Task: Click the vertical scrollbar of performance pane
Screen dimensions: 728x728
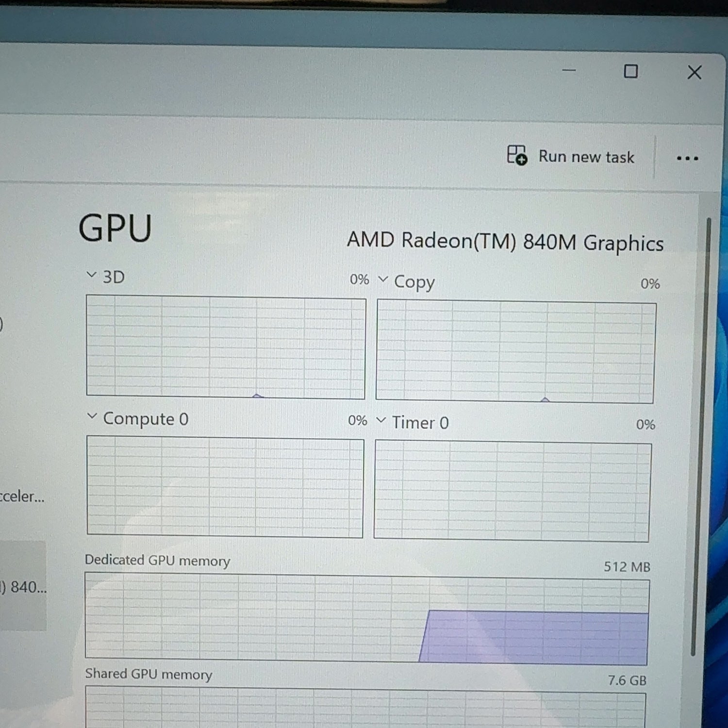Action: pyautogui.click(x=701, y=437)
